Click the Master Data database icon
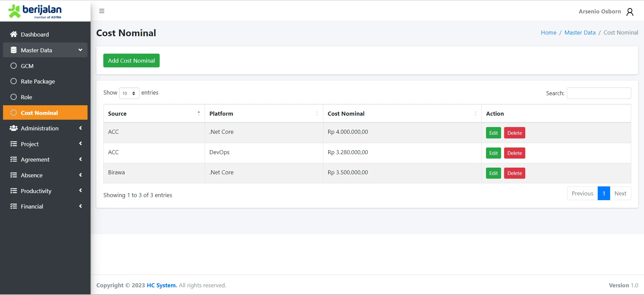The height and width of the screenshot is (295, 644). tap(13, 50)
